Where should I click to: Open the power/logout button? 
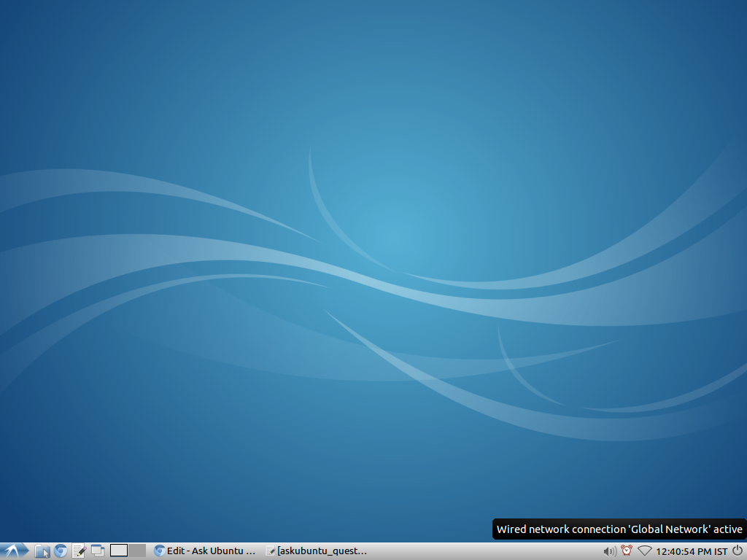738,551
